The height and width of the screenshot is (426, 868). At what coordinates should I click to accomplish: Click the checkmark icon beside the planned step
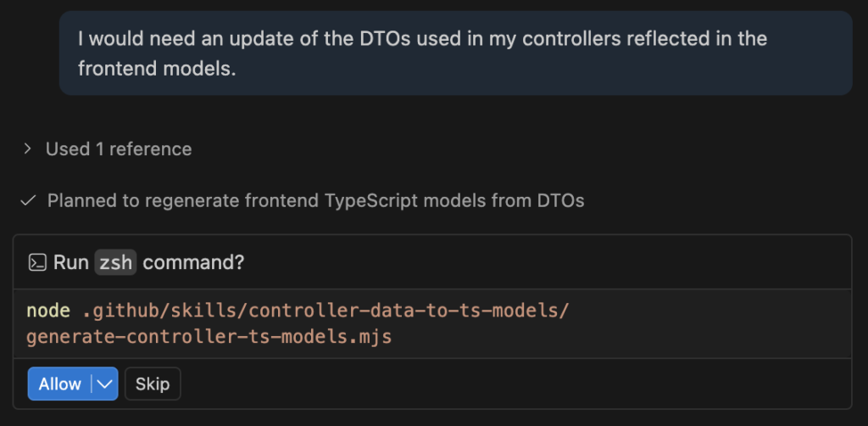[28, 201]
